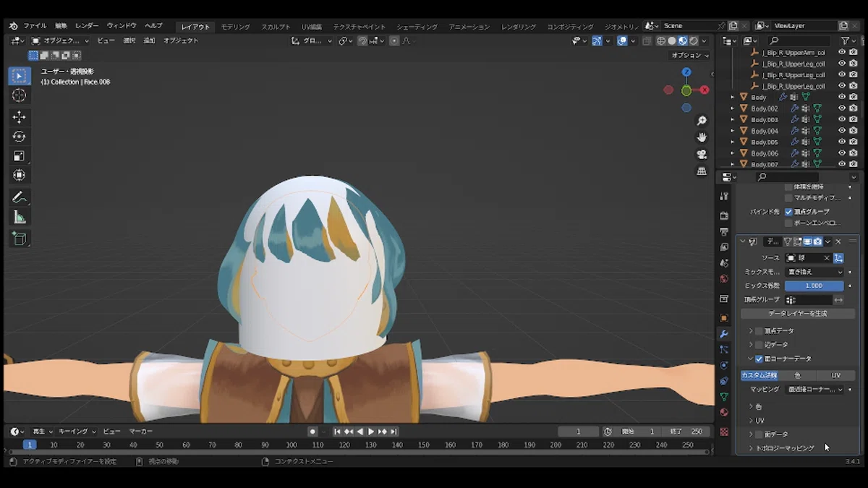
Task: Enable the マルチモディファイアー checkbox
Action: [788, 197]
